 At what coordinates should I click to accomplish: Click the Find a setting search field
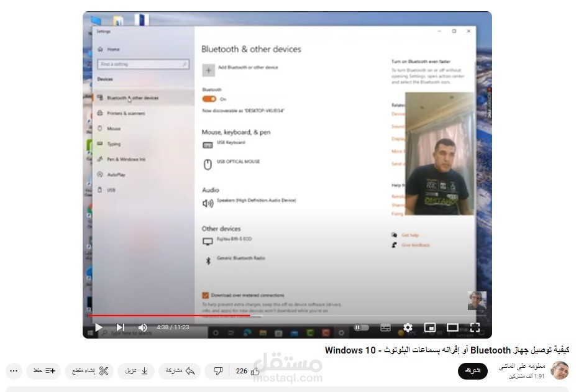144,64
